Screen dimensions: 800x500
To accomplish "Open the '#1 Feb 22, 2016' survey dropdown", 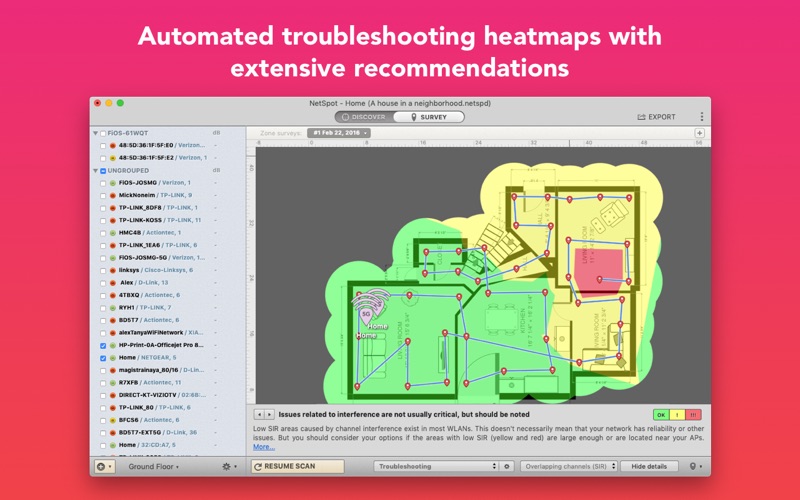I will pos(339,133).
